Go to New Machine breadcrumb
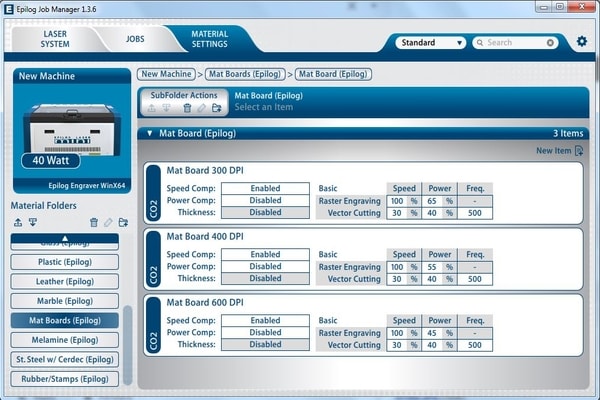 pyautogui.click(x=166, y=74)
